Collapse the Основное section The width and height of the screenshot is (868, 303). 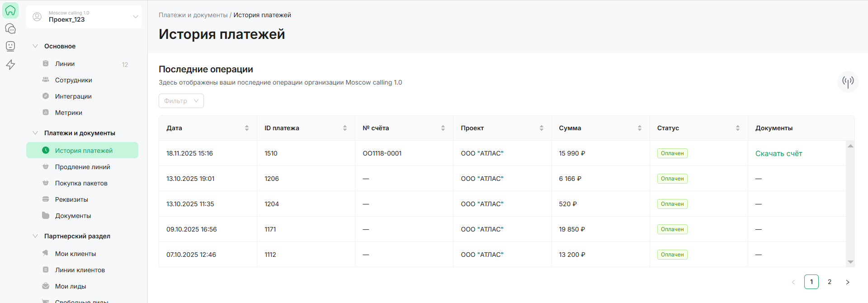tap(35, 46)
